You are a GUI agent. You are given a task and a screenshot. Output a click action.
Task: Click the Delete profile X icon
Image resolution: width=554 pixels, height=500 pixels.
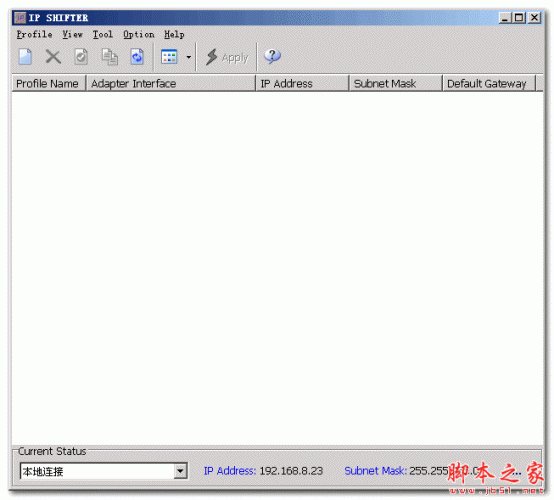[x=53, y=57]
